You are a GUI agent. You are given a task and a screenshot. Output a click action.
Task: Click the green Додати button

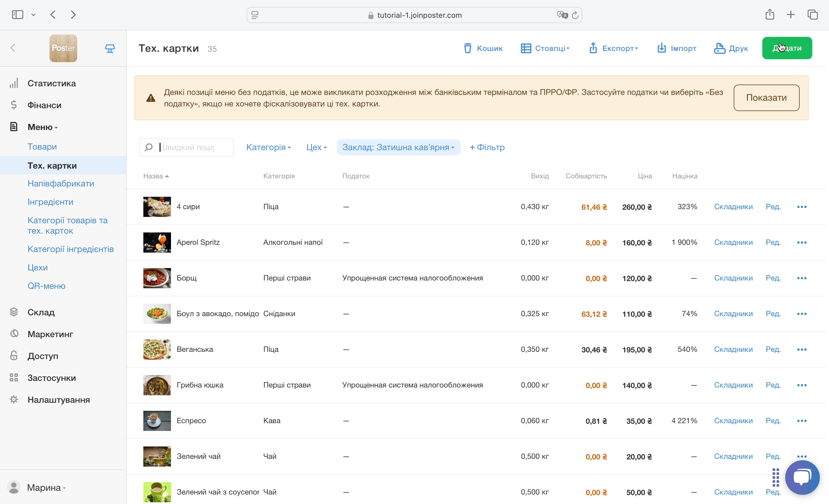pyautogui.click(x=787, y=48)
